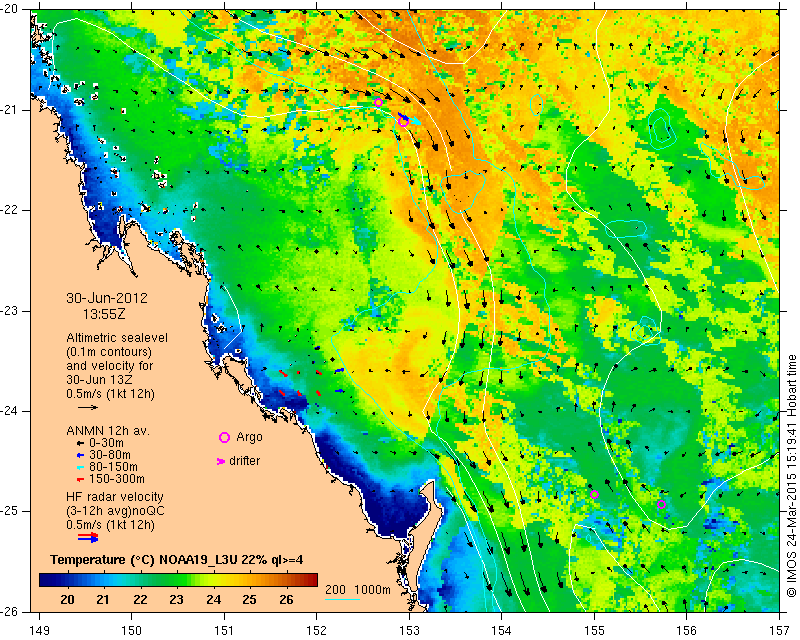Viewport: 800px width, 640px height.
Task: Click the 0-30m black arrow legend marker
Action: [80, 444]
